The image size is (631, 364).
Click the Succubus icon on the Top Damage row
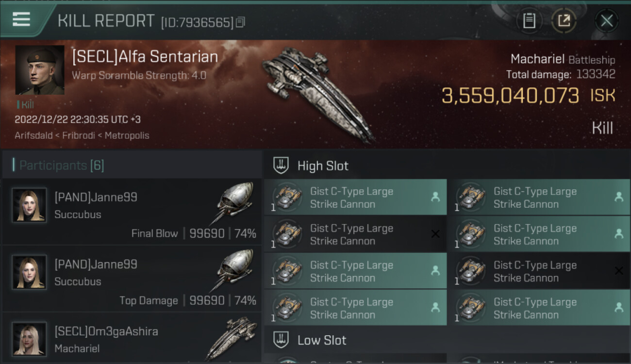click(x=235, y=271)
